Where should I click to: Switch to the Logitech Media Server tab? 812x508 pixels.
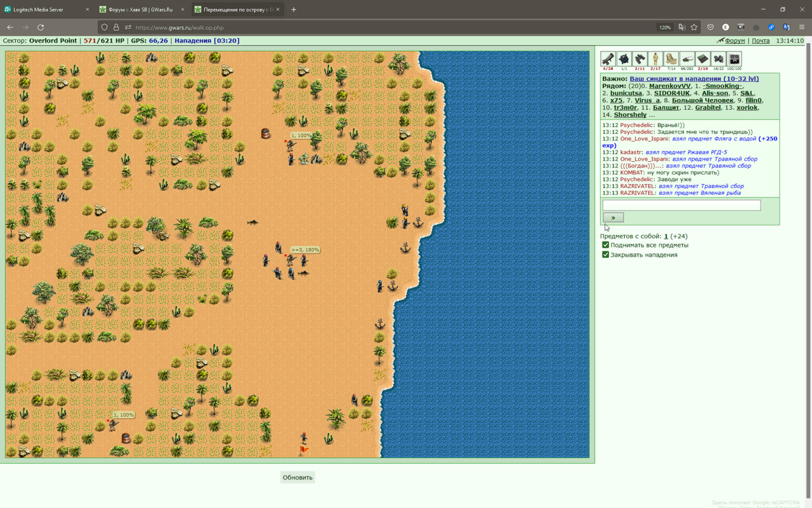tap(47, 10)
